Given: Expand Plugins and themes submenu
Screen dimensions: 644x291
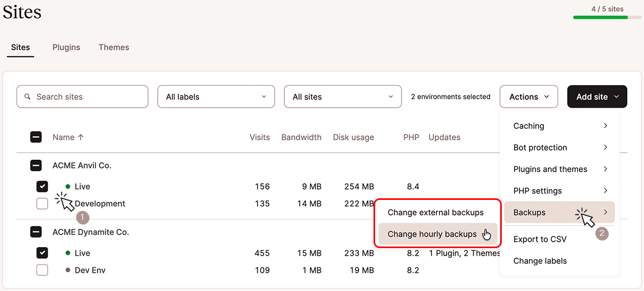Looking at the screenshot, I should point(560,169).
